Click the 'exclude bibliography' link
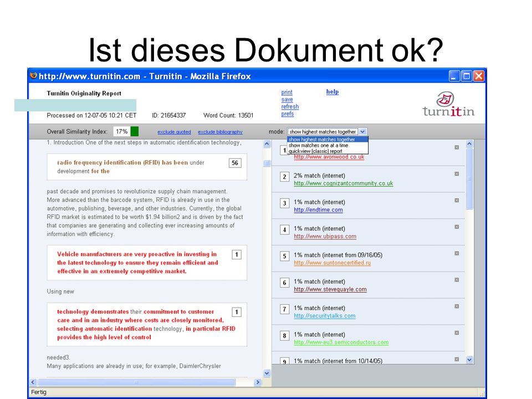The height and width of the screenshot is (399, 532). pyautogui.click(x=220, y=132)
